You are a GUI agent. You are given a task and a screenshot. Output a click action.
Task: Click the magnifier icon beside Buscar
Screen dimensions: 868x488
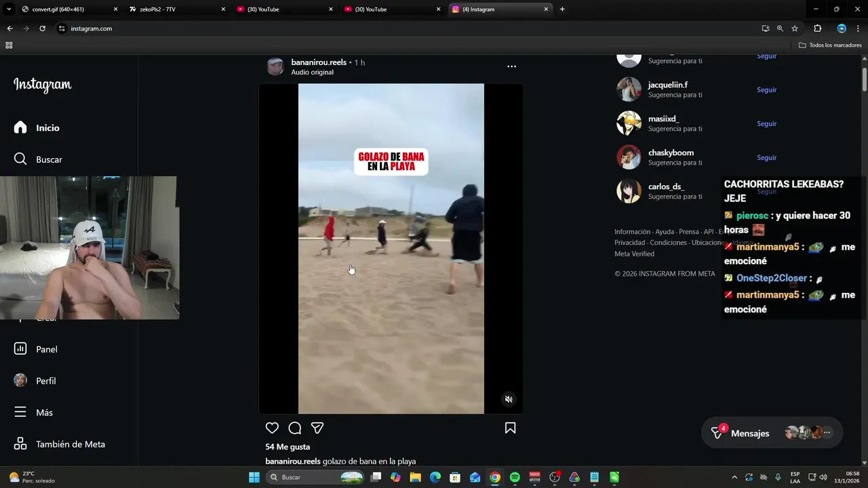(20, 159)
